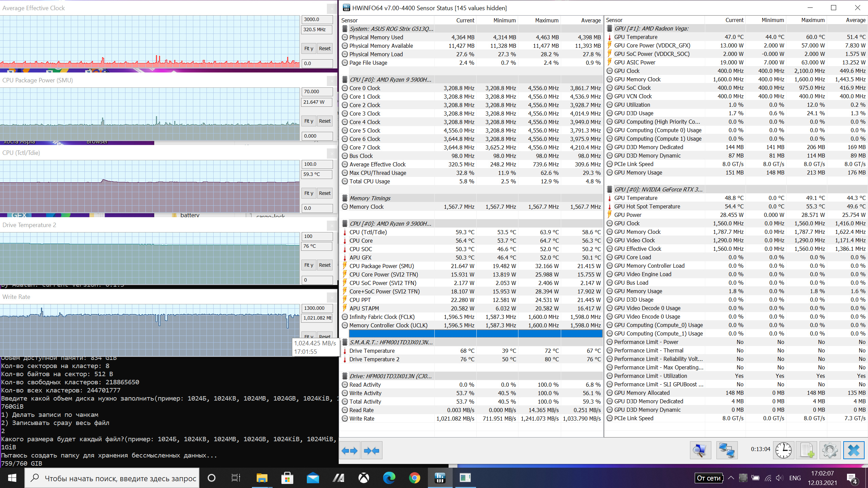Click the HWiNFO64 title bar application icon
The height and width of the screenshot is (488, 868).
pos(346,8)
